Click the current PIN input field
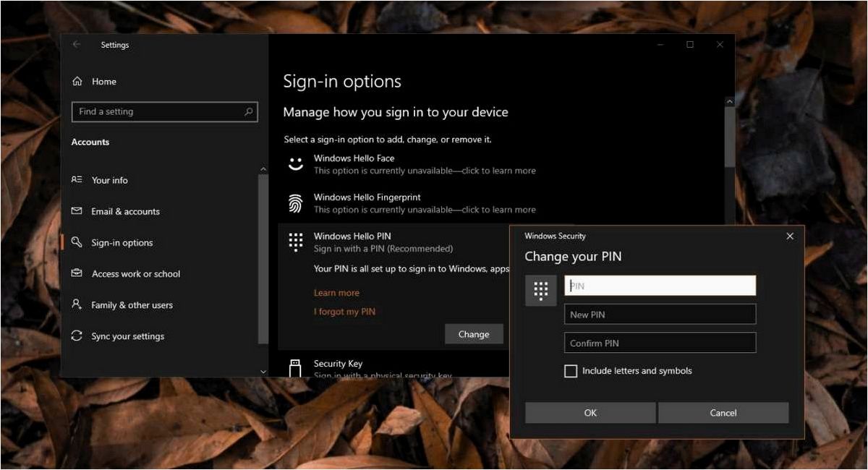This screenshot has height=470, width=868. coord(660,286)
